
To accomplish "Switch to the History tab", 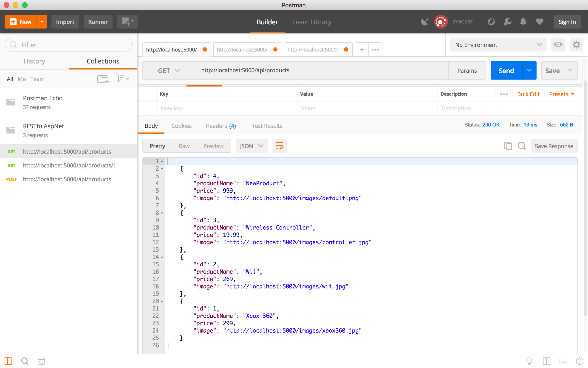I will (x=34, y=61).
